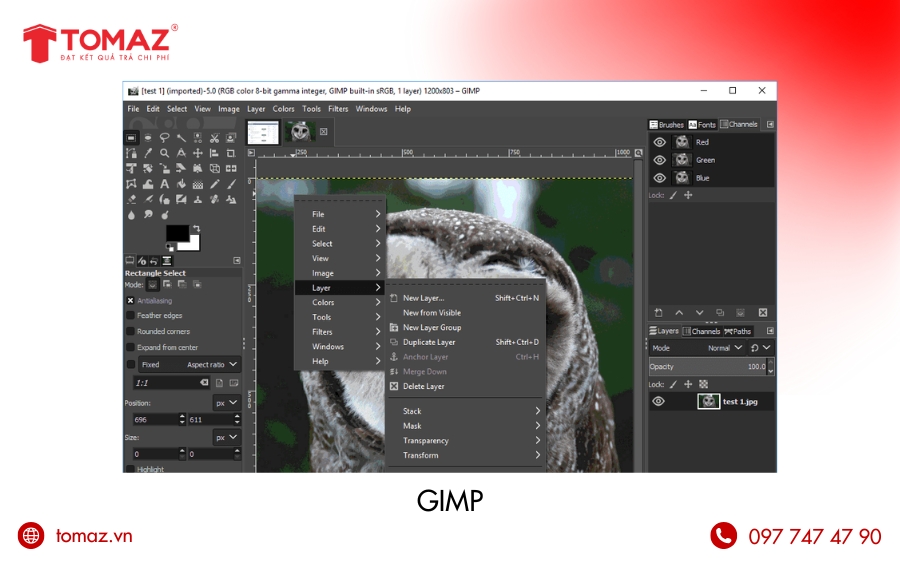Pick the Free Select lasso tool
The image size is (900, 563).
164,138
